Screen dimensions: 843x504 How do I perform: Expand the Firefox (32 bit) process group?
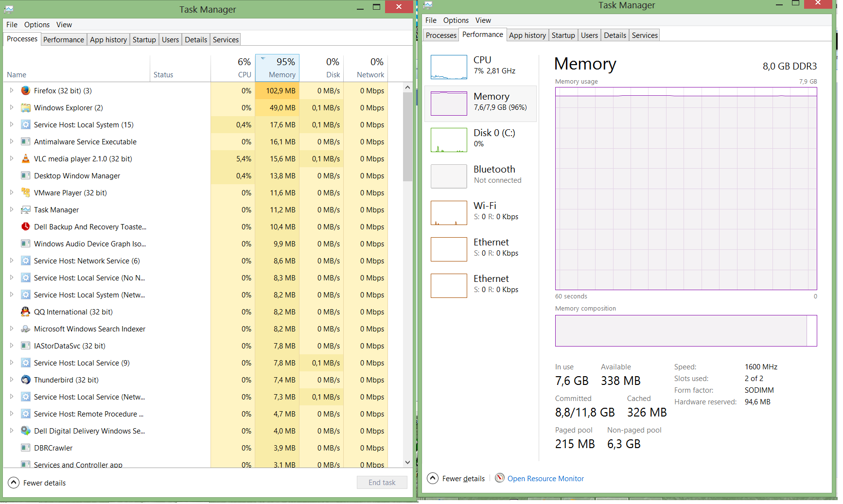coord(12,90)
